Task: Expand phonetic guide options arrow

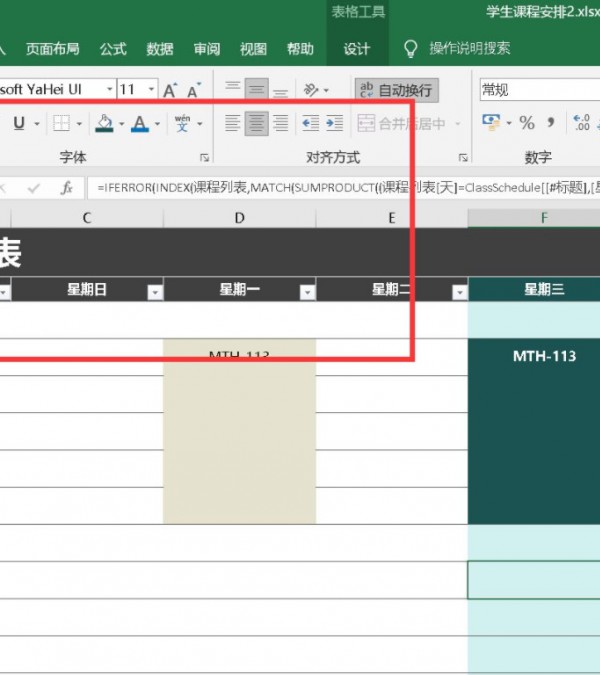Action: tap(200, 124)
